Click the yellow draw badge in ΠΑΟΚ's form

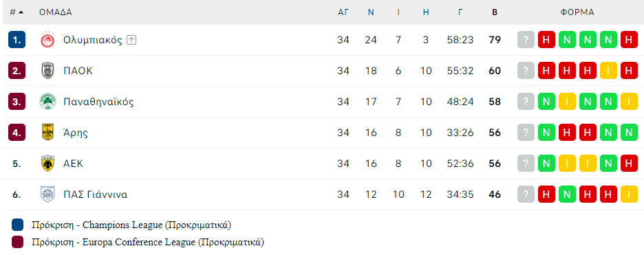[608, 71]
